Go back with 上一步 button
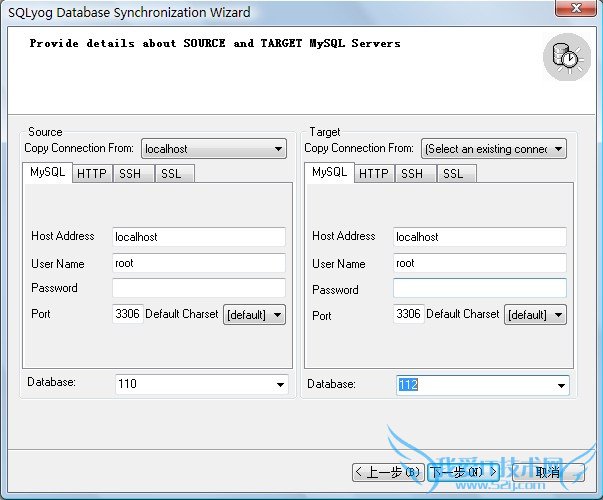Image resolution: width=603 pixels, height=500 pixels. [388, 472]
